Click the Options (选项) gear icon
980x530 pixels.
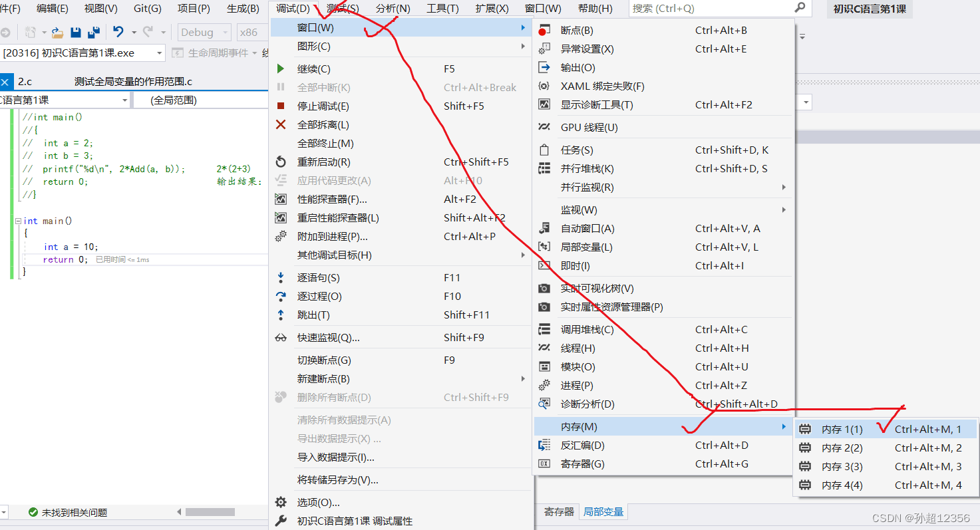281,502
